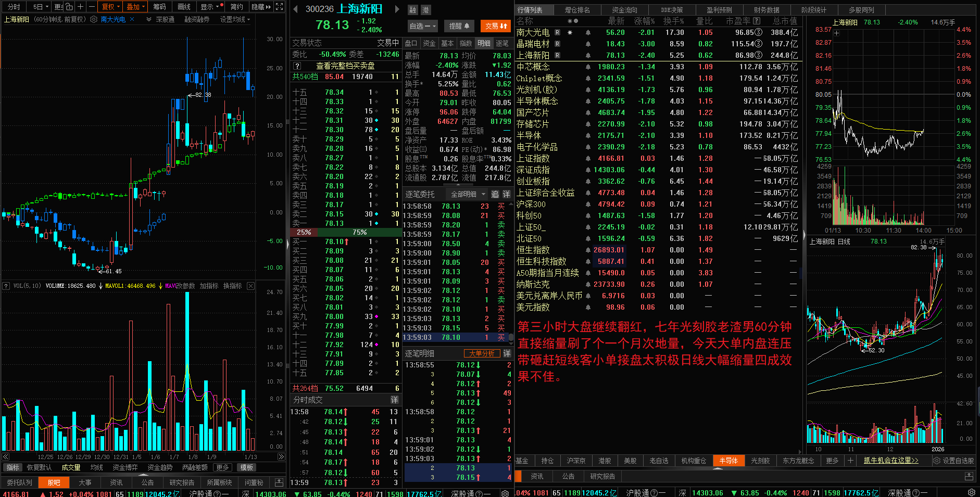Click alert bell icon in 晶瑞电材 row
The width and height of the screenshot is (980, 497).
click(x=588, y=44)
